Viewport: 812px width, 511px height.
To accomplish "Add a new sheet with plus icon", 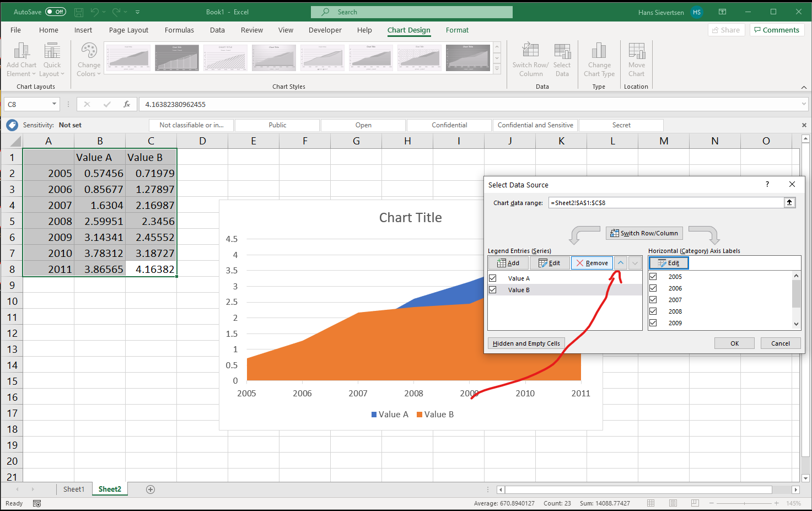I will coord(150,490).
